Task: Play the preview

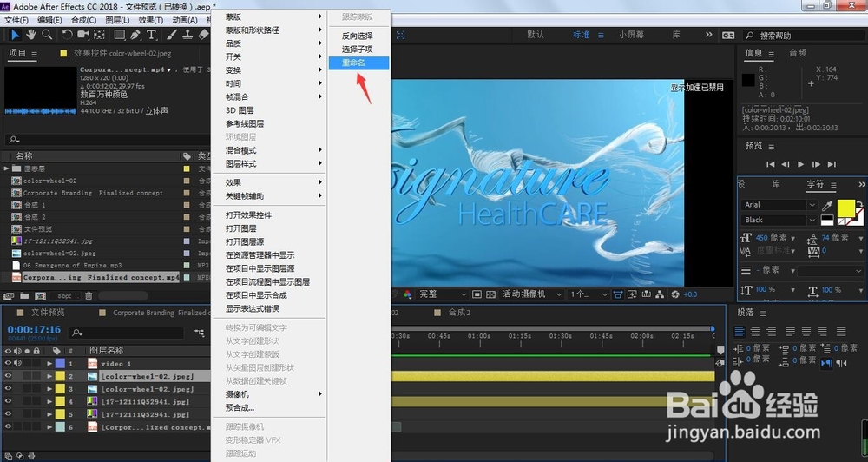Action: coord(800,164)
